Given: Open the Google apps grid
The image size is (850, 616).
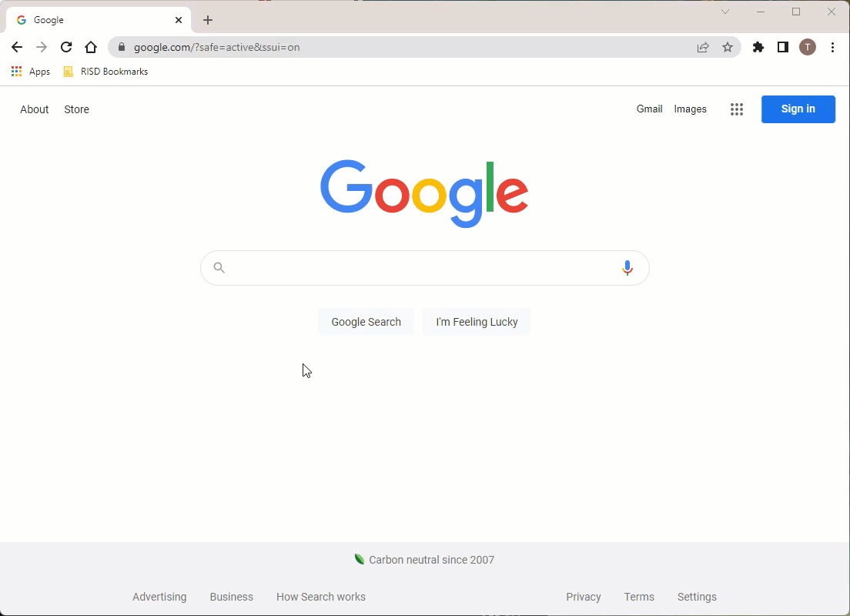Looking at the screenshot, I should (737, 109).
